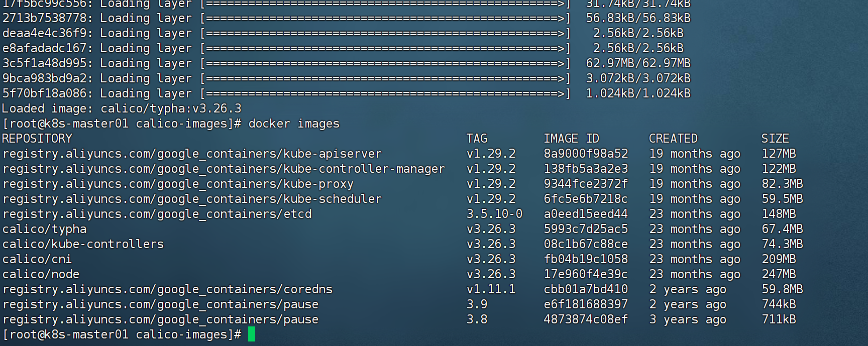Click image ID 5993c7d25ac5
This screenshot has height=346, width=868.
(x=586, y=229)
